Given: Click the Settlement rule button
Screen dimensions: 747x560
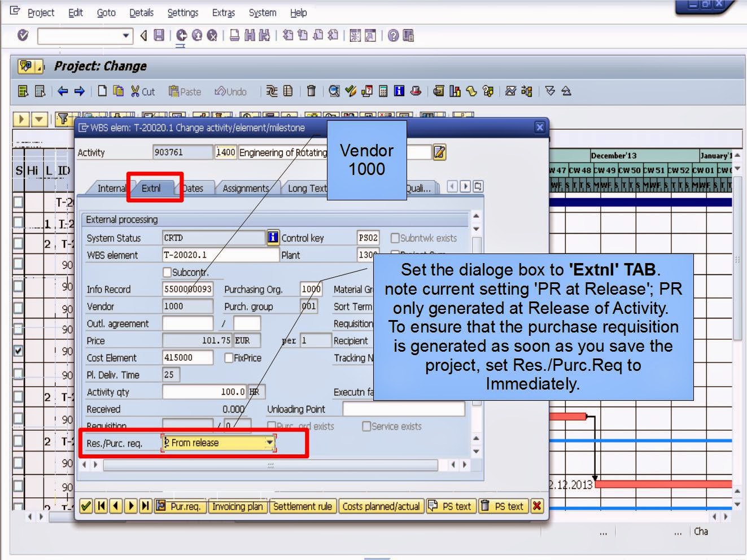Looking at the screenshot, I should pyautogui.click(x=303, y=506).
